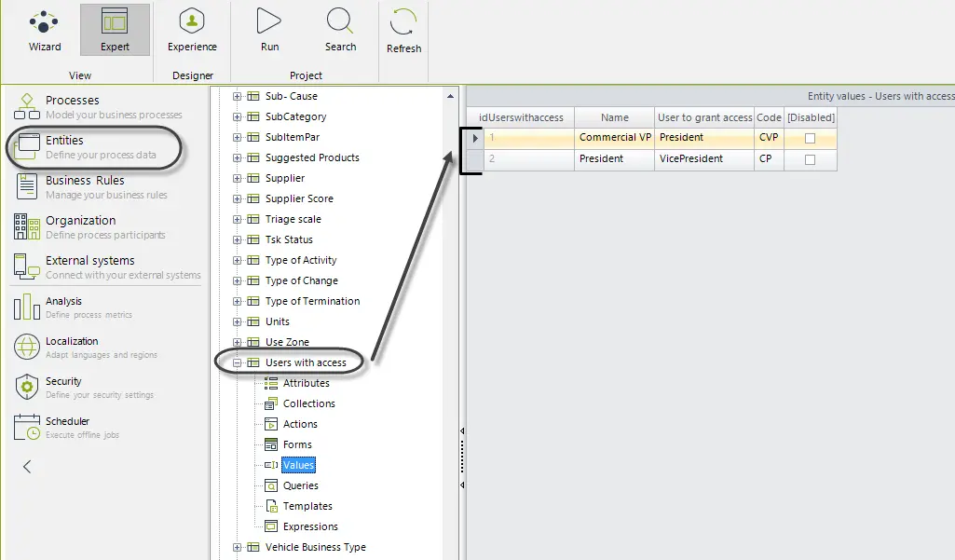The height and width of the screenshot is (560, 955).
Task: Open the Scheduler module
Action: 66,427
